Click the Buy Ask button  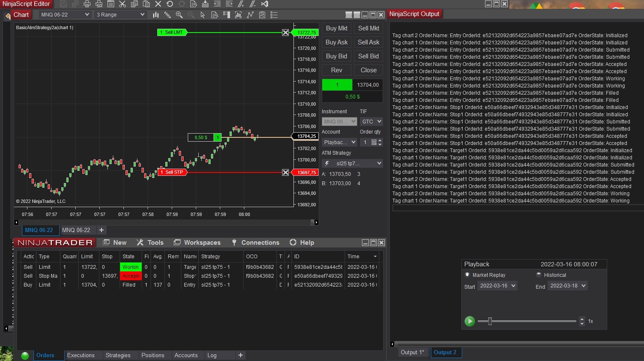point(337,42)
